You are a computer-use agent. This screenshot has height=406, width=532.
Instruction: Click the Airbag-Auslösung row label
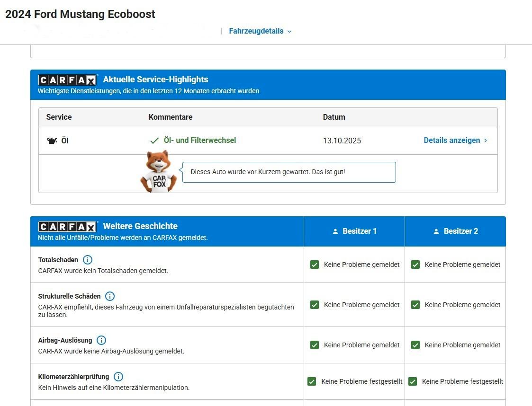point(65,340)
